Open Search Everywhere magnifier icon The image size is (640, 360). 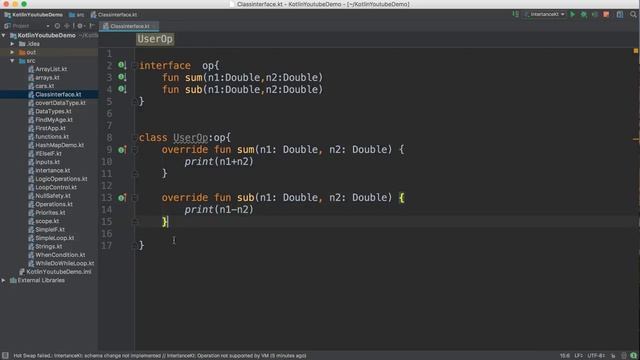633,14
